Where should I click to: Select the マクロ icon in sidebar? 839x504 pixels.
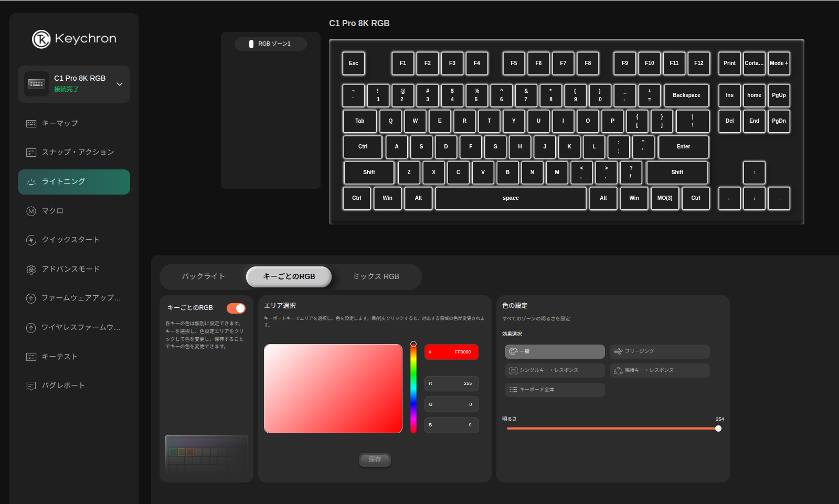point(31,211)
